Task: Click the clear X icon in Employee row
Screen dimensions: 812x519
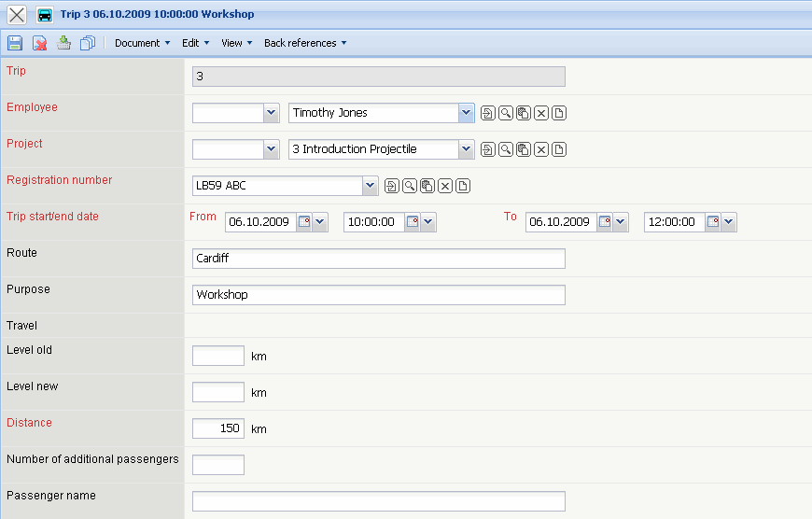Action: (x=541, y=114)
